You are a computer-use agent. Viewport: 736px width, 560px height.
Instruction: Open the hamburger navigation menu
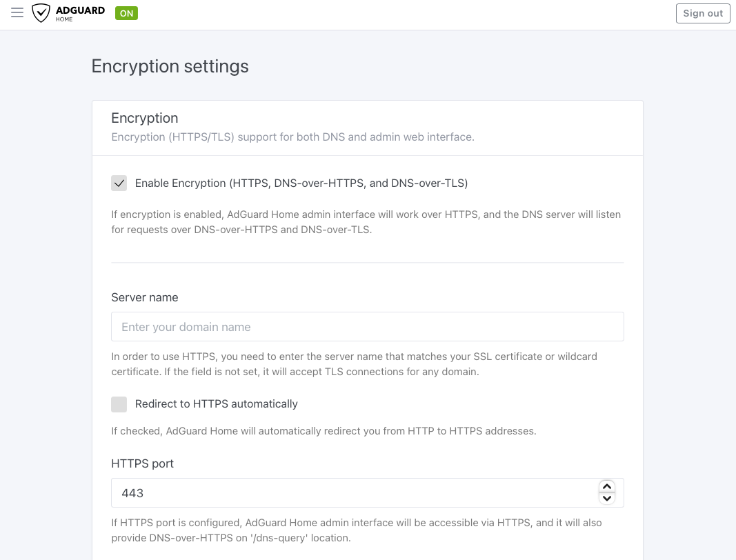17,13
